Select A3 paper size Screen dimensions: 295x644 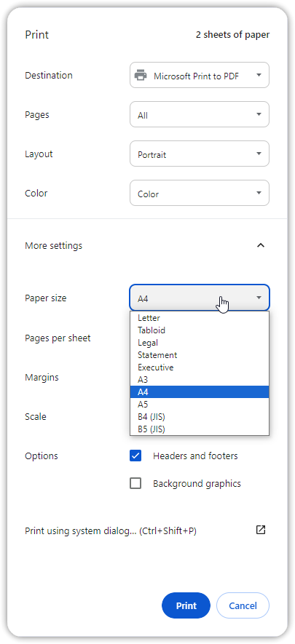tap(200, 380)
